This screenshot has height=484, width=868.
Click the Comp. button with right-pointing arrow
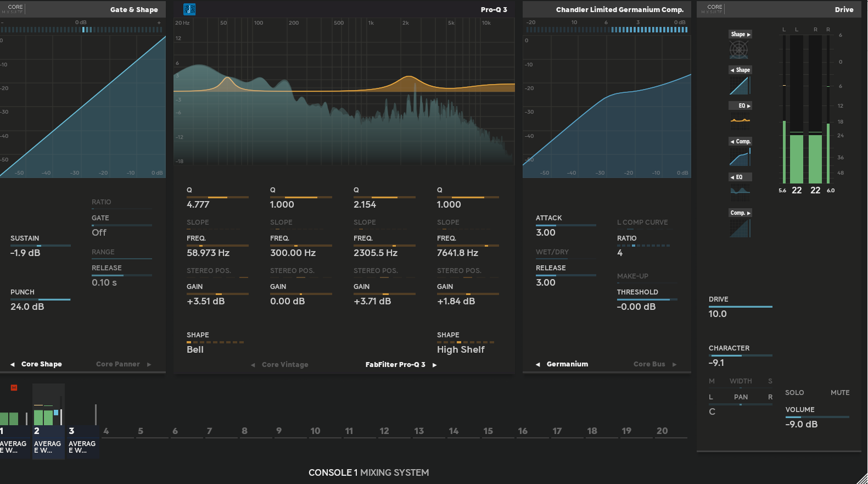(740, 213)
